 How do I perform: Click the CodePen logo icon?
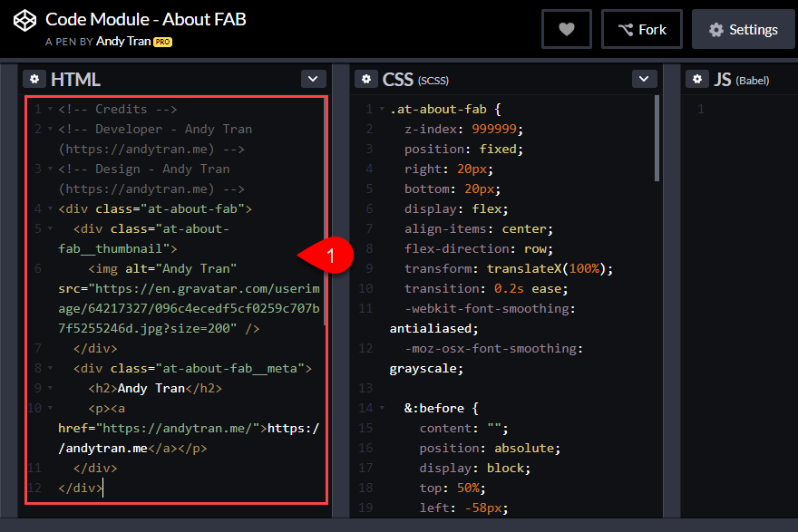click(x=24, y=21)
